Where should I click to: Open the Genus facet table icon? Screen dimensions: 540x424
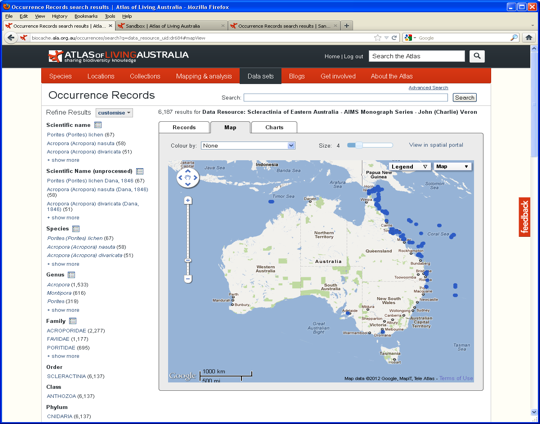click(x=71, y=275)
